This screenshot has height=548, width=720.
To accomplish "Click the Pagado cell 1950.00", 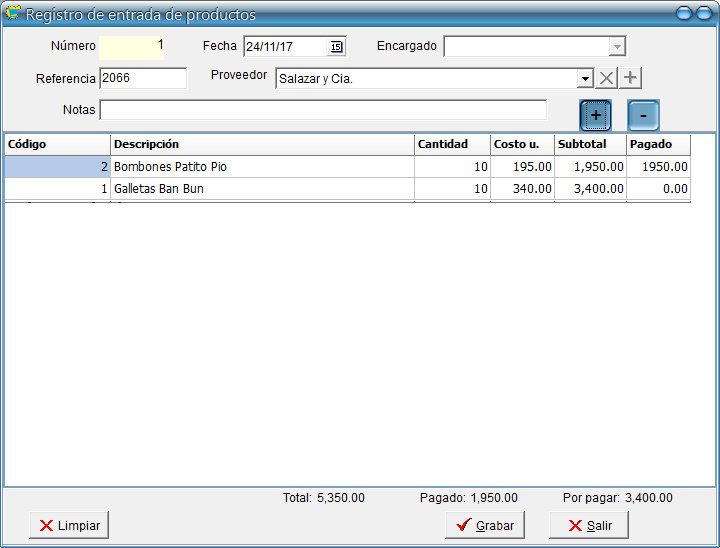I will pos(658,167).
